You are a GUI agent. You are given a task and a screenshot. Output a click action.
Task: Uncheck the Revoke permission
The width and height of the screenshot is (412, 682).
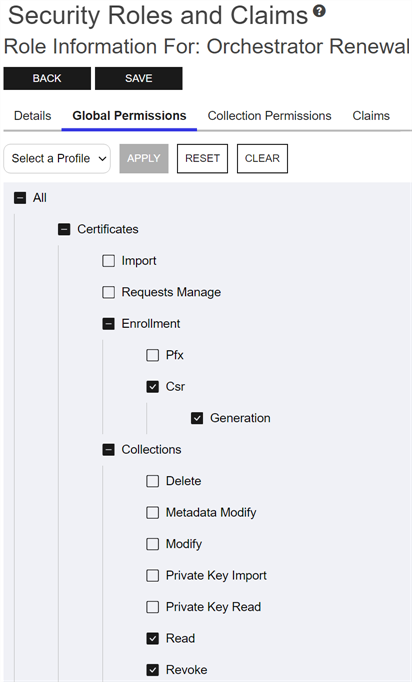click(x=153, y=670)
